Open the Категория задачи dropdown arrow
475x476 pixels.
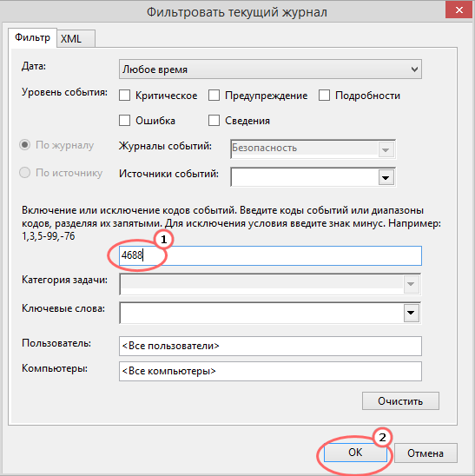(411, 284)
